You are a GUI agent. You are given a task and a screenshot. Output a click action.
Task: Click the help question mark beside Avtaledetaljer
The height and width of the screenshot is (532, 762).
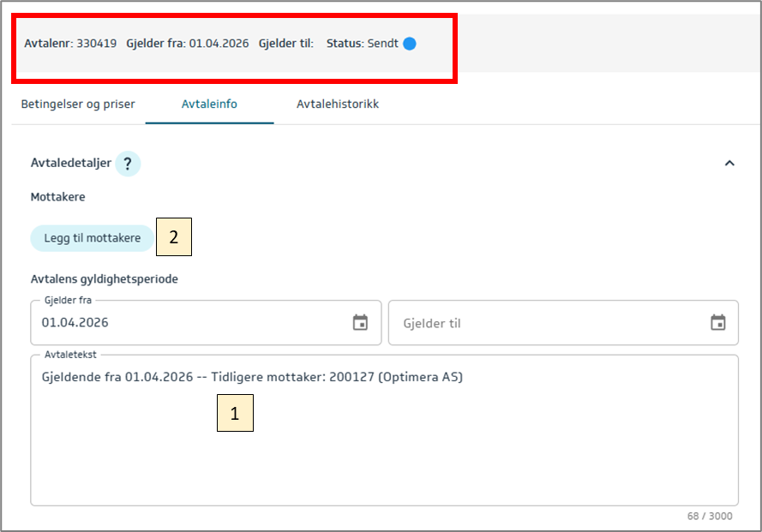(x=128, y=164)
